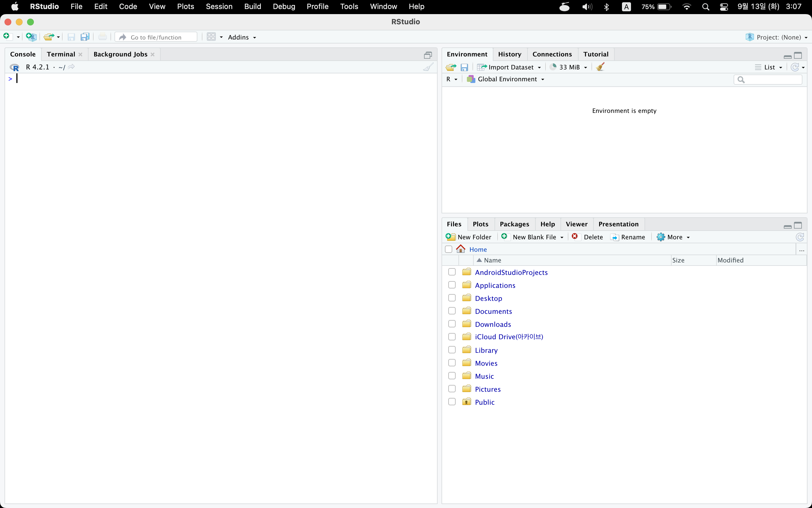Click the workspace panes grid icon
Image resolution: width=812 pixels, height=508 pixels.
pyautogui.click(x=211, y=37)
